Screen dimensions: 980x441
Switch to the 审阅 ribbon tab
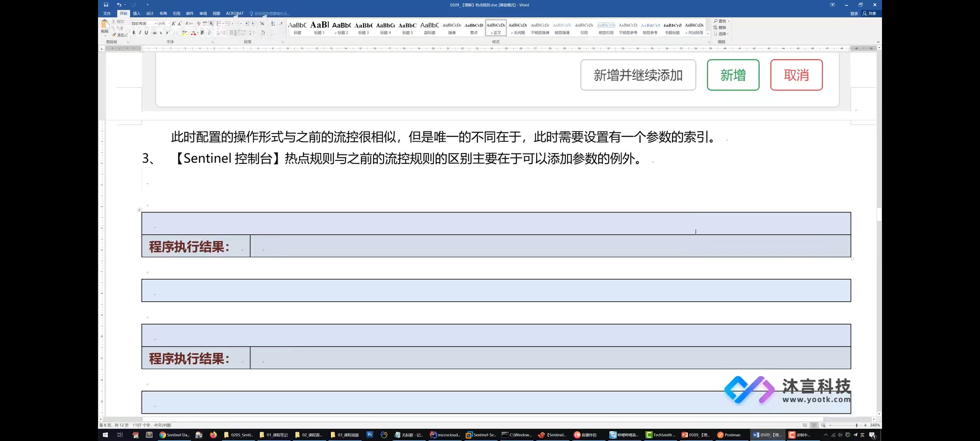pos(203,13)
